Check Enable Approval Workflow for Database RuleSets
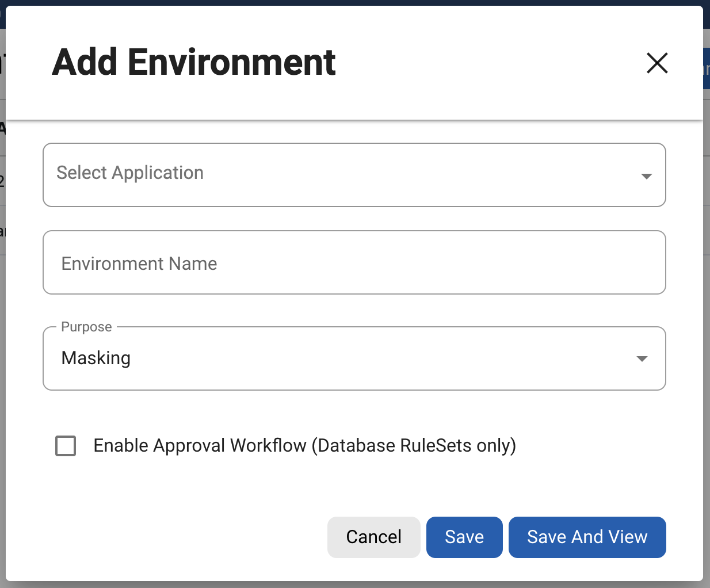Viewport: 710px width, 588px height. [x=66, y=445]
